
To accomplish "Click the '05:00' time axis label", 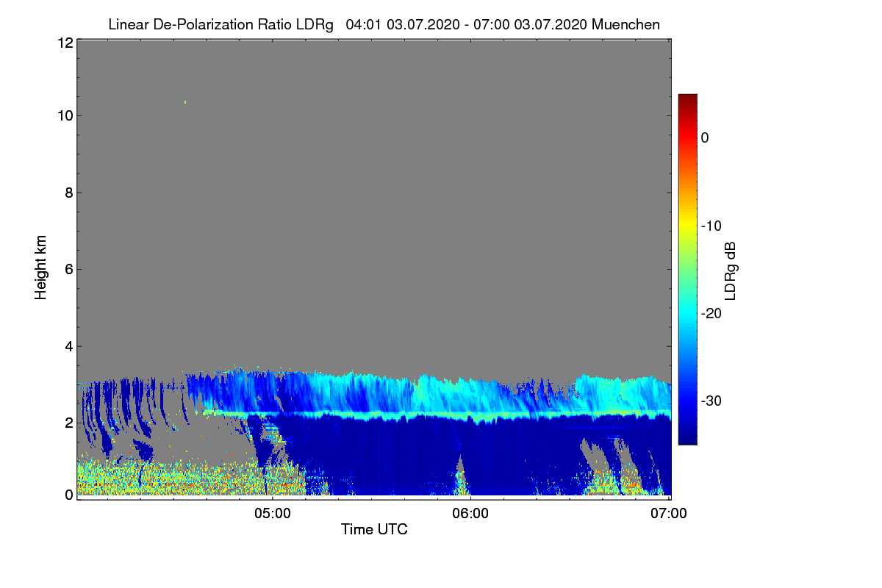I will click(x=271, y=514).
